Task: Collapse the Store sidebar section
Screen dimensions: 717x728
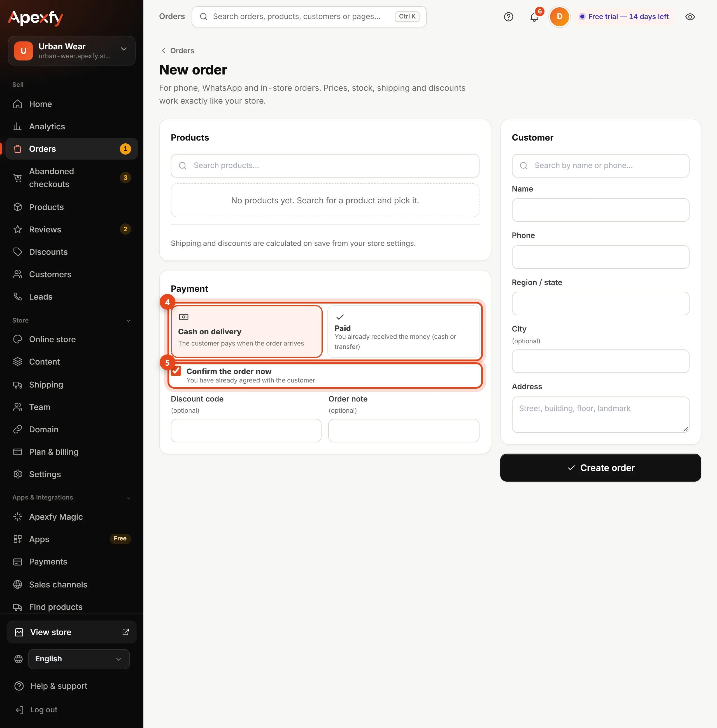Action: [x=128, y=321]
